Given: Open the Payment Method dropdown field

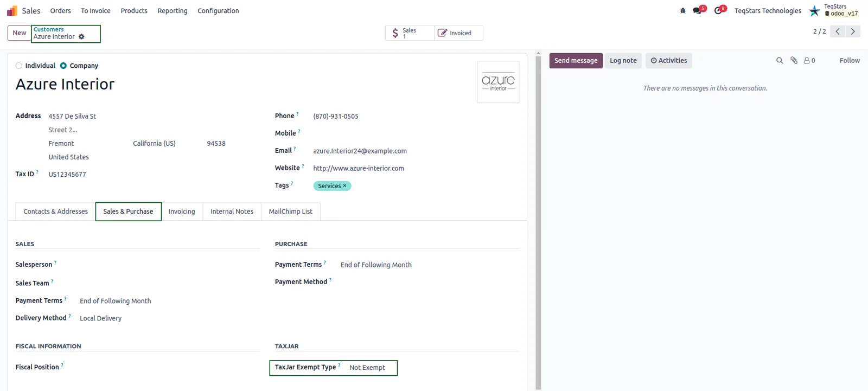Looking at the screenshot, I should point(429,282).
